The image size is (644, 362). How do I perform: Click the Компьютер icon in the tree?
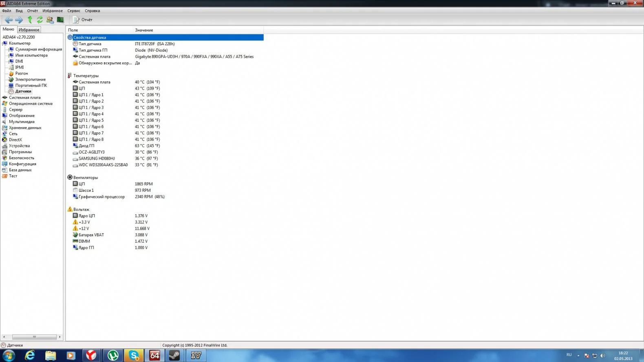tap(5, 43)
